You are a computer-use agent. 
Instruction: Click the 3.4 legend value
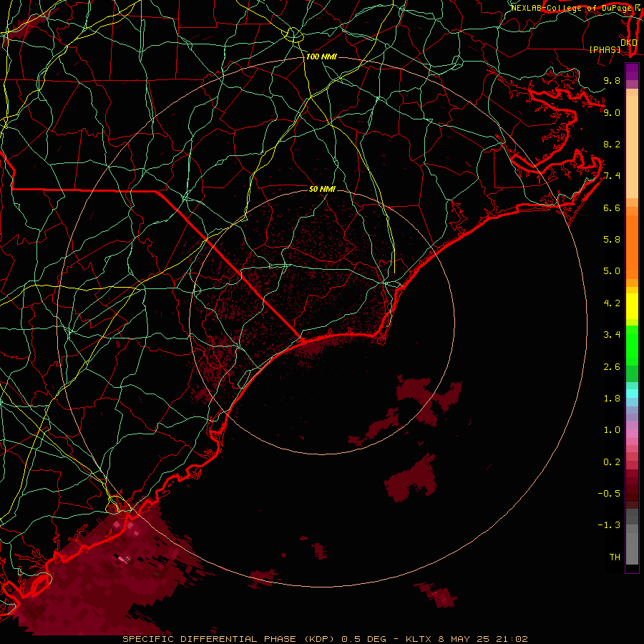tap(612, 335)
